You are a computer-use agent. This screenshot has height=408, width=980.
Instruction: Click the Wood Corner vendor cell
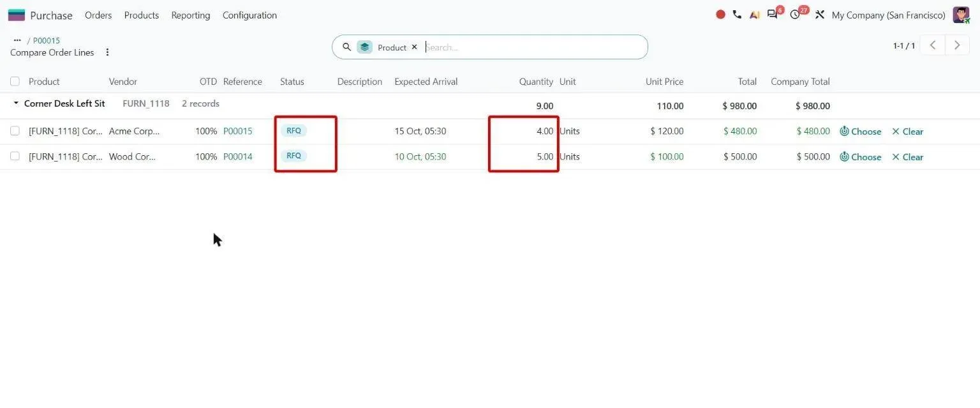point(133,156)
